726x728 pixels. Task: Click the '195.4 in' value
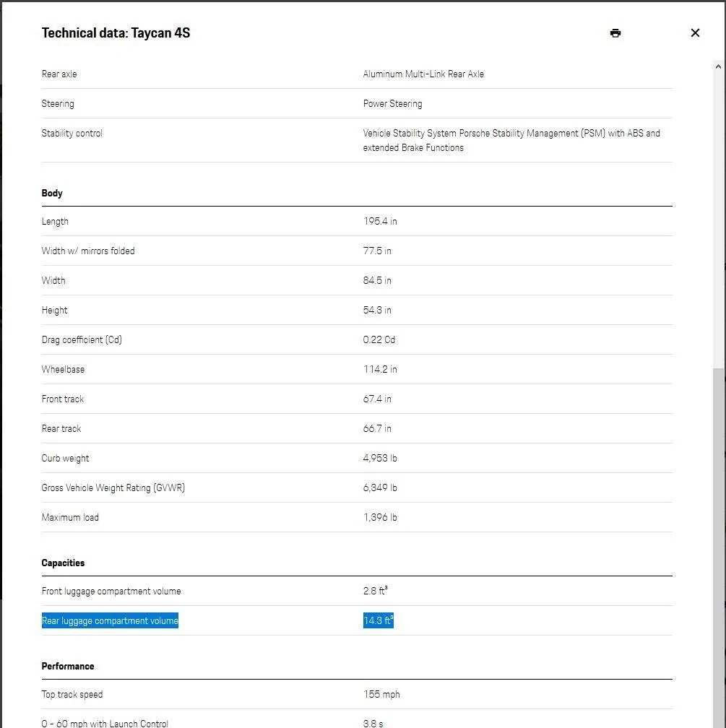coord(380,222)
